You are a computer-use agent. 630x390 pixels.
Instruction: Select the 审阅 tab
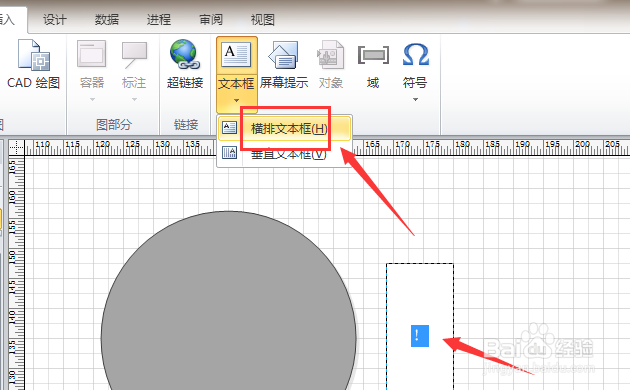pos(211,19)
